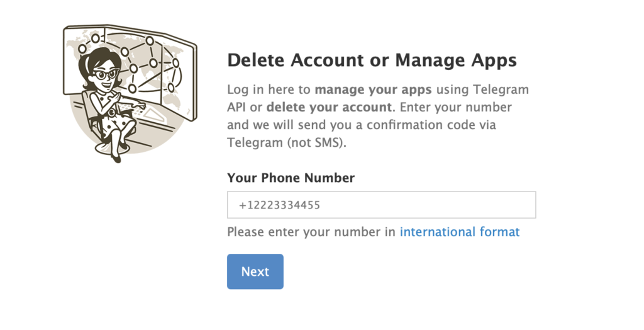Click the Your Phone Number label

click(291, 178)
